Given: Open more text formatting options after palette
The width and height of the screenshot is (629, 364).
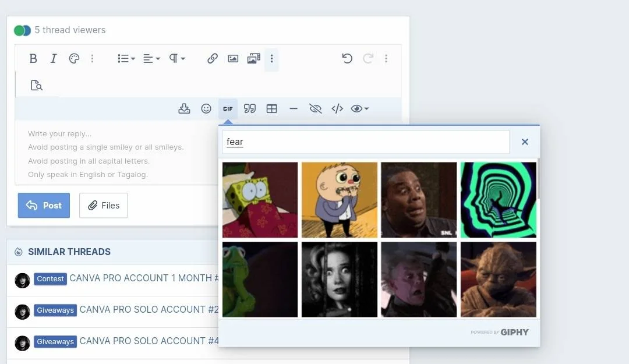Looking at the screenshot, I should [92, 59].
